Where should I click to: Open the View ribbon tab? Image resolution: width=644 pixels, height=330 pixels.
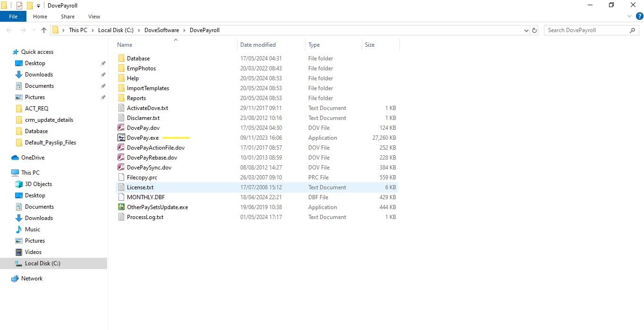tap(94, 17)
